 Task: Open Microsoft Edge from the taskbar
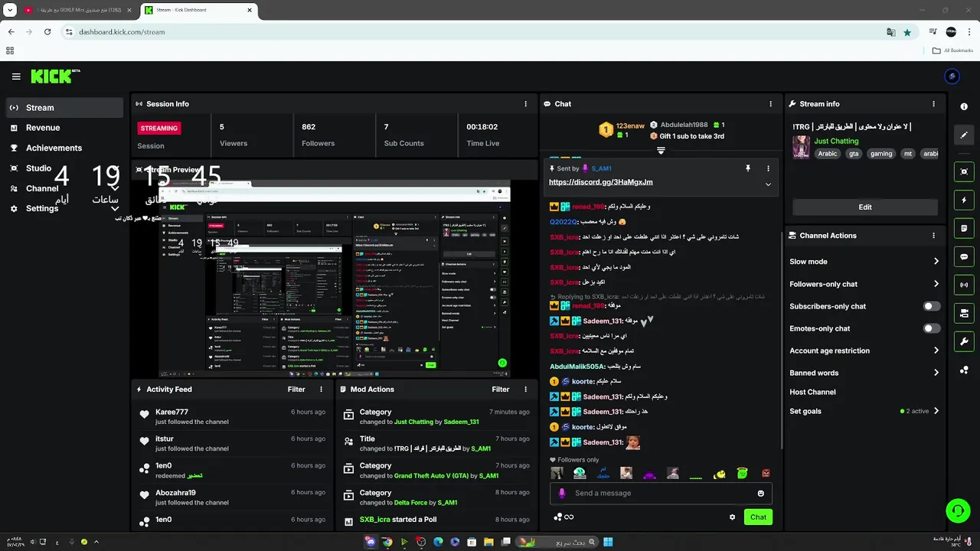point(438,542)
